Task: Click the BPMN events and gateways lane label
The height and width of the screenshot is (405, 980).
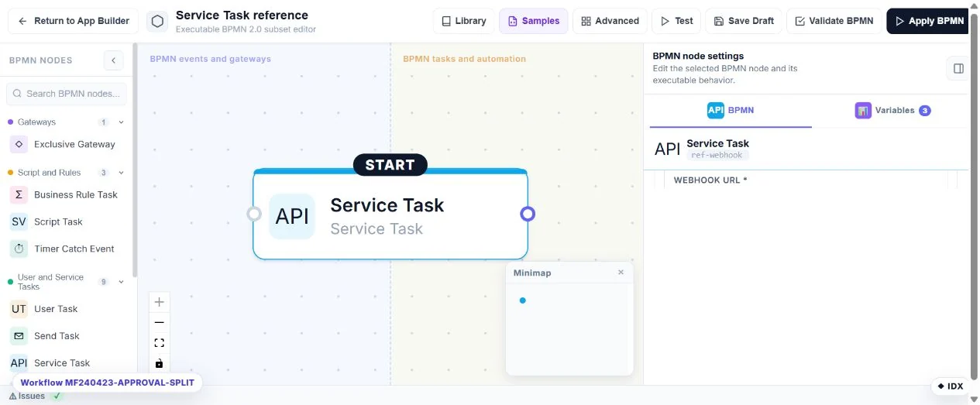Action: [210, 59]
